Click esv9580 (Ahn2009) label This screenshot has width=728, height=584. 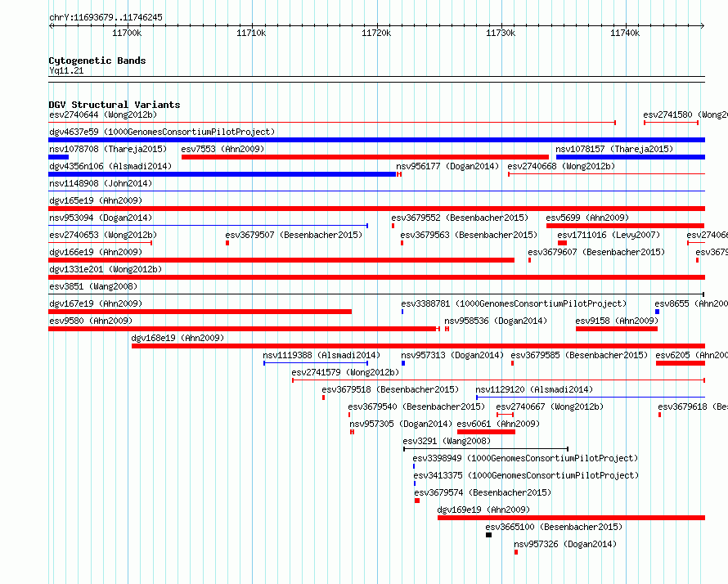click(x=91, y=321)
